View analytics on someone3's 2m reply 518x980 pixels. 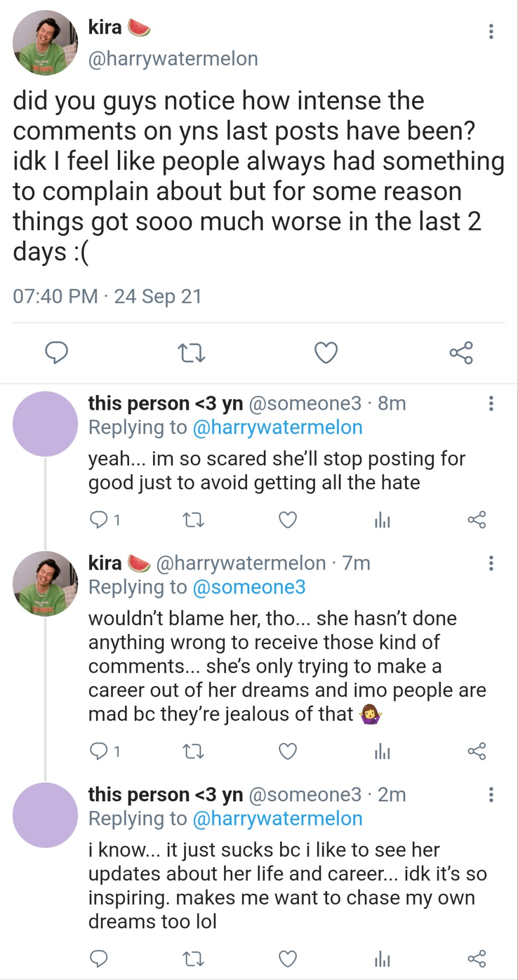tap(382, 959)
